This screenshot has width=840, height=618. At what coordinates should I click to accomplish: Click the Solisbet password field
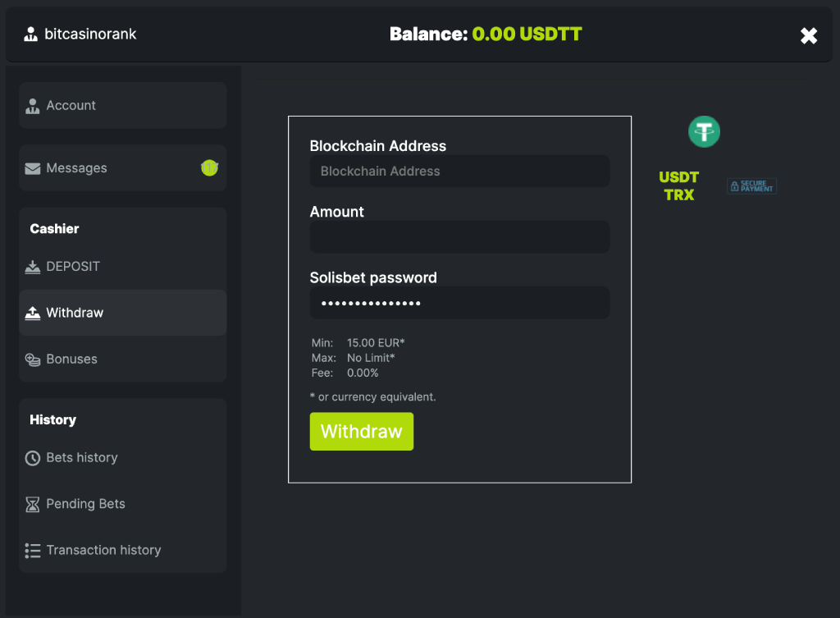pyautogui.click(x=459, y=303)
